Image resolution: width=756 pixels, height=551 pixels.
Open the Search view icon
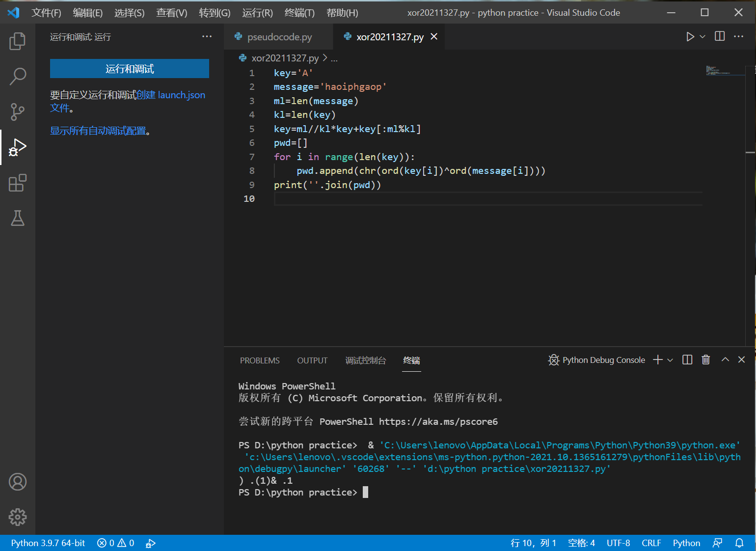click(17, 77)
